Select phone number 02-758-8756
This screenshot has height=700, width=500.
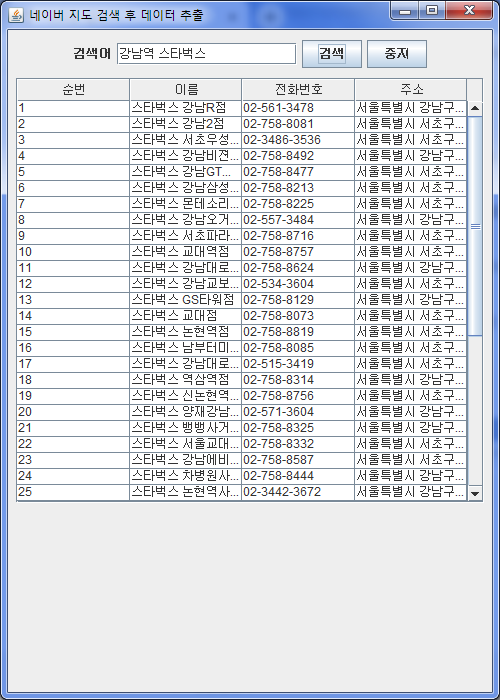298,396
